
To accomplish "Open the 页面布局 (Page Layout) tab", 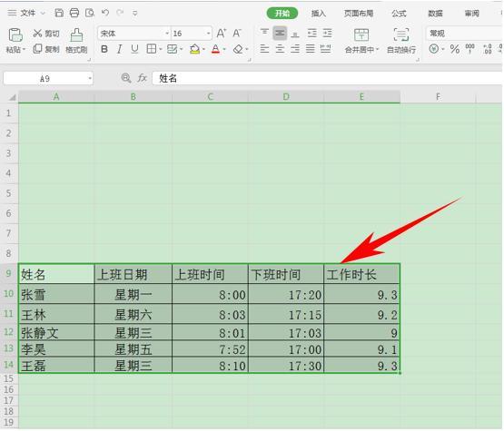I will click(x=359, y=14).
